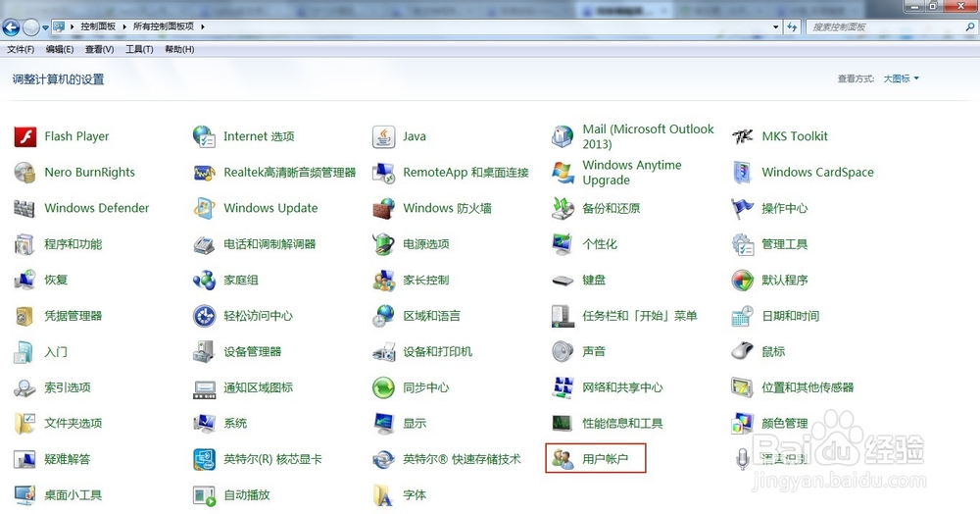Open 日期和时间 icon
This screenshot has width=980, height=514.
point(743,317)
